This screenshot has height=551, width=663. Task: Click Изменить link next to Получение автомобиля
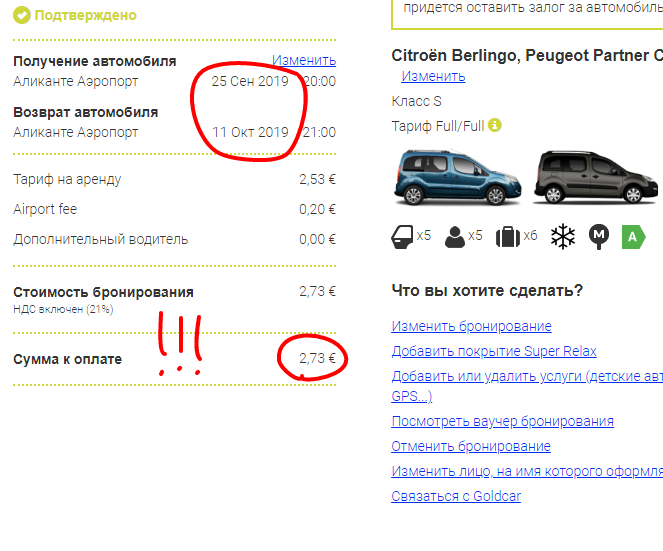304,60
